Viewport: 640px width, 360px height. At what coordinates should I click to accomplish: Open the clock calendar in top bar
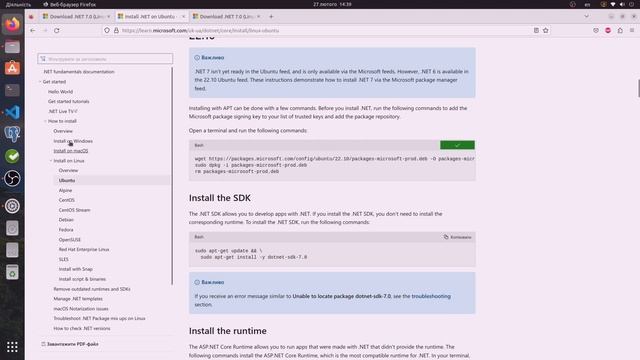click(x=332, y=4)
